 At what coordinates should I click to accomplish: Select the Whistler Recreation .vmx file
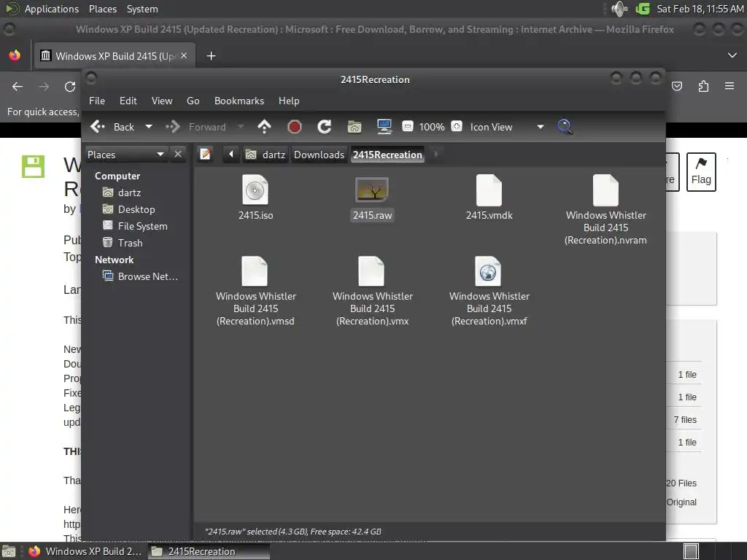click(x=372, y=291)
